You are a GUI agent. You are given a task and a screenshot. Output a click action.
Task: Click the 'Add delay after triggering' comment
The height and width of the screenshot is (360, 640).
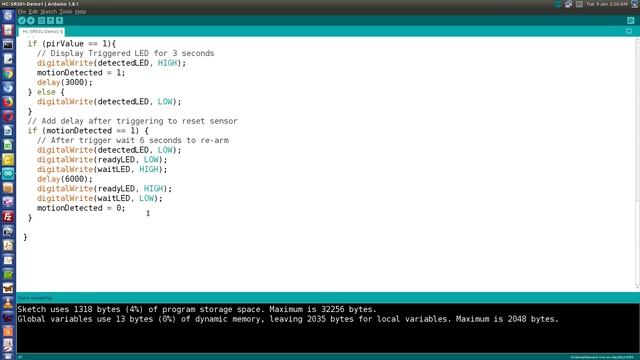pyautogui.click(x=132, y=121)
